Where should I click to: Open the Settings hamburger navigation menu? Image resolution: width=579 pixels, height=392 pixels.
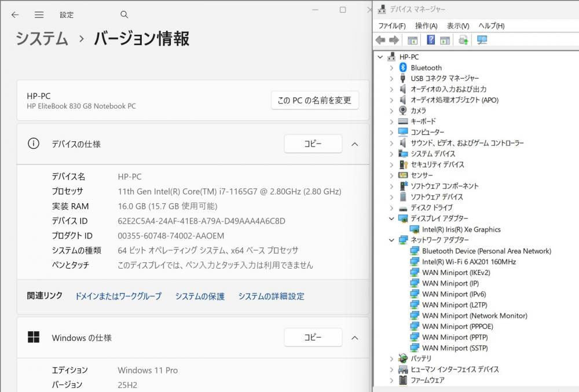coord(39,14)
